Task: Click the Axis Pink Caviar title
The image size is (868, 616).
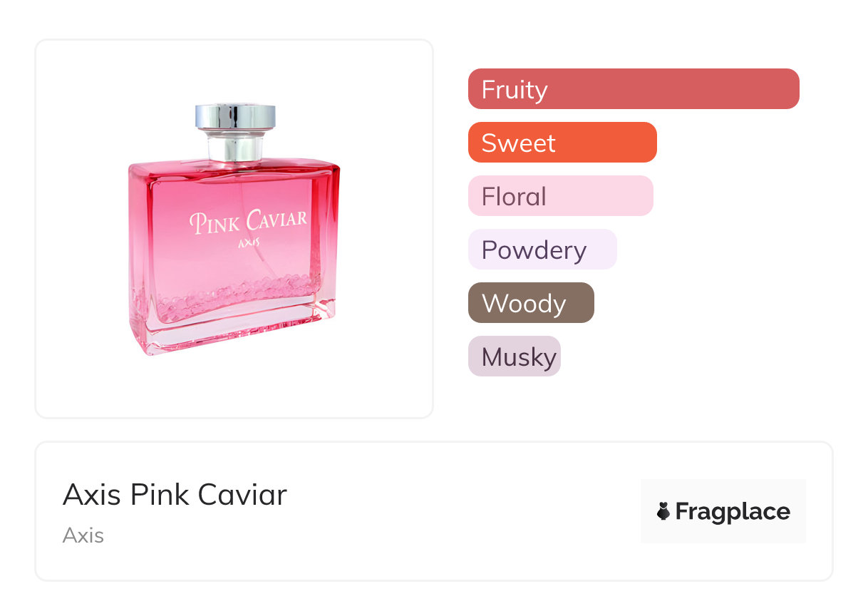Action: (175, 494)
